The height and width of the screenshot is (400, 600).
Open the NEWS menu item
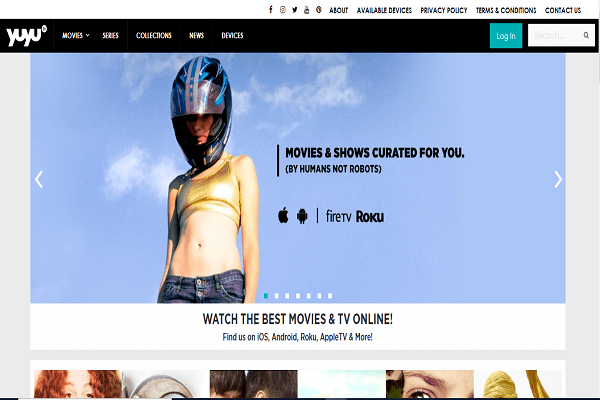(x=196, y=36)
